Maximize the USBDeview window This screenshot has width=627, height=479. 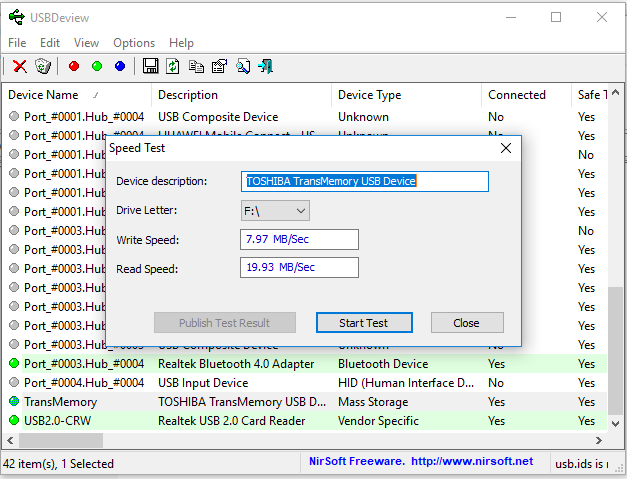[556, 17]
